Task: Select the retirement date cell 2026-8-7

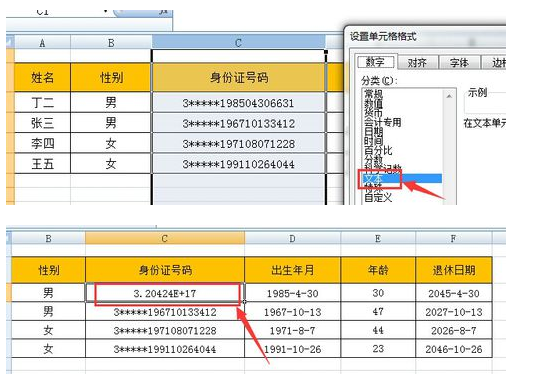Action: (x=454, y=330)
